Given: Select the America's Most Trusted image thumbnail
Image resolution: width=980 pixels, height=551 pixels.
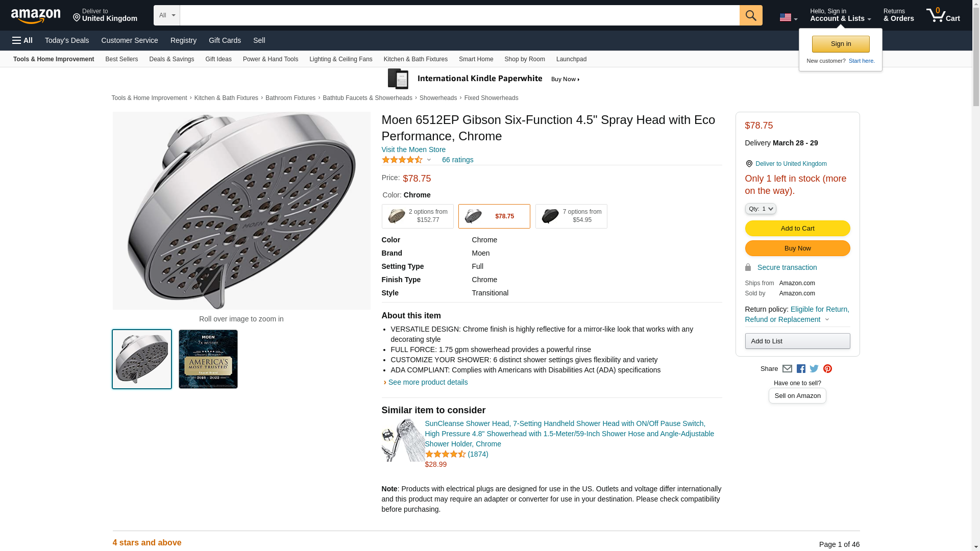Looking at the screenshot, I should (208, 359).
